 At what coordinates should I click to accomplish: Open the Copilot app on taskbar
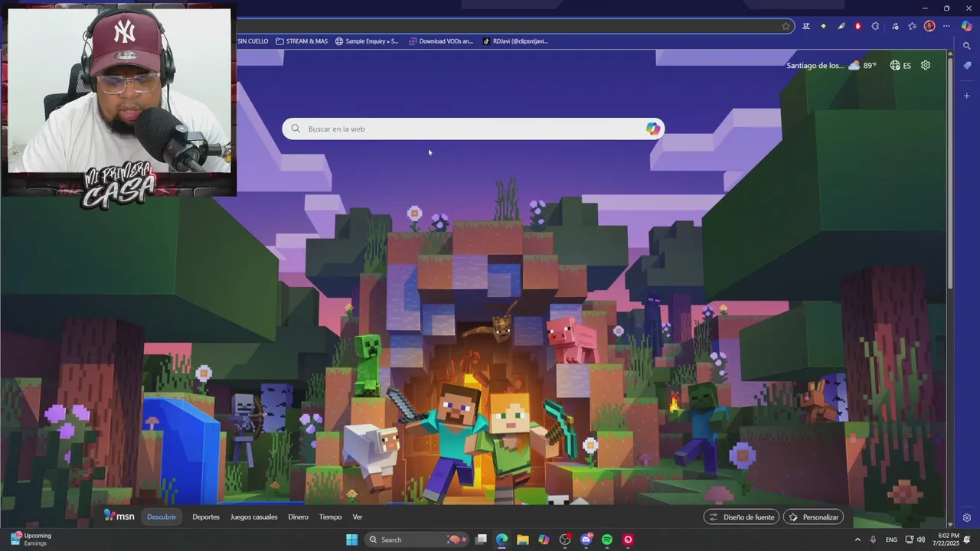(544, 540)
